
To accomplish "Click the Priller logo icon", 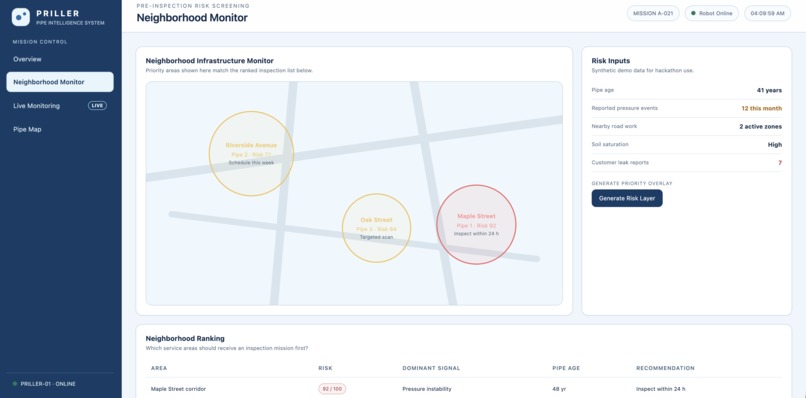I will (21, 17).
